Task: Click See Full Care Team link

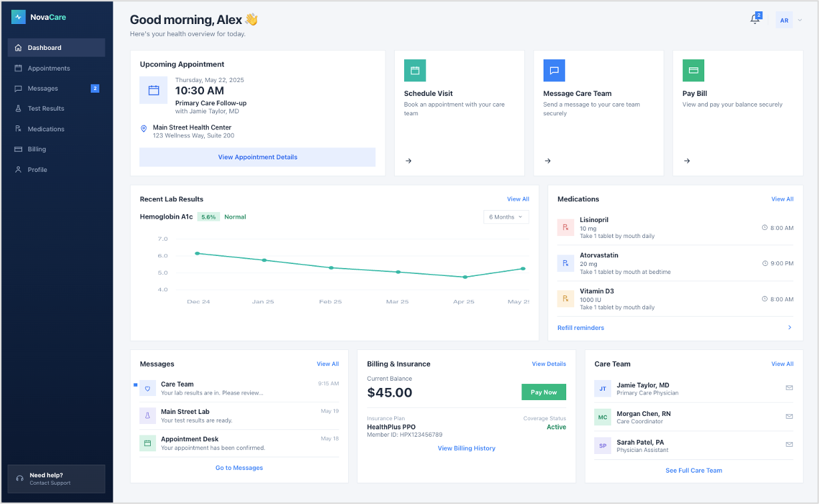Action: (694, 471)
